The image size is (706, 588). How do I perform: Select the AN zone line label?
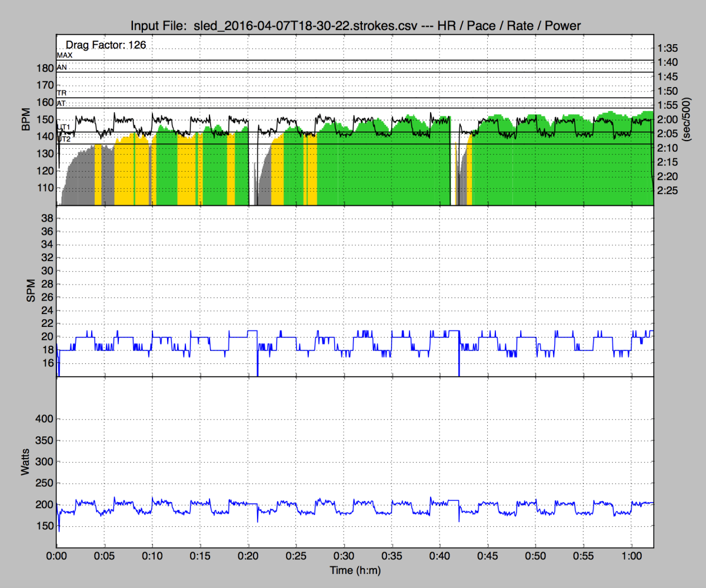[x=61, y=68]
